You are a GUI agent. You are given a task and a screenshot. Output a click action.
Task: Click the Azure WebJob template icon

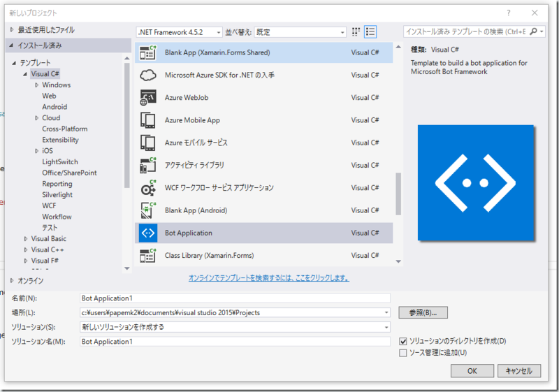point(147,98)
